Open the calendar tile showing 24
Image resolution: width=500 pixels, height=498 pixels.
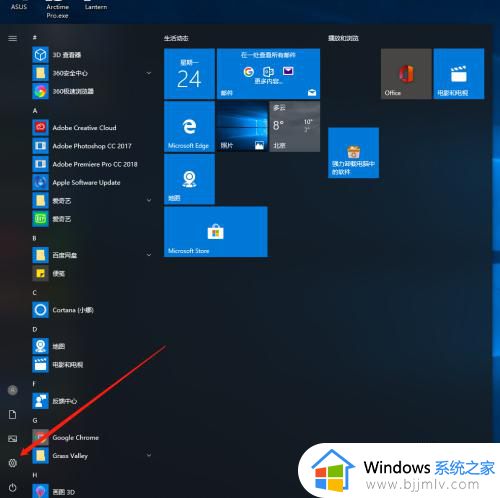[189, 74]
